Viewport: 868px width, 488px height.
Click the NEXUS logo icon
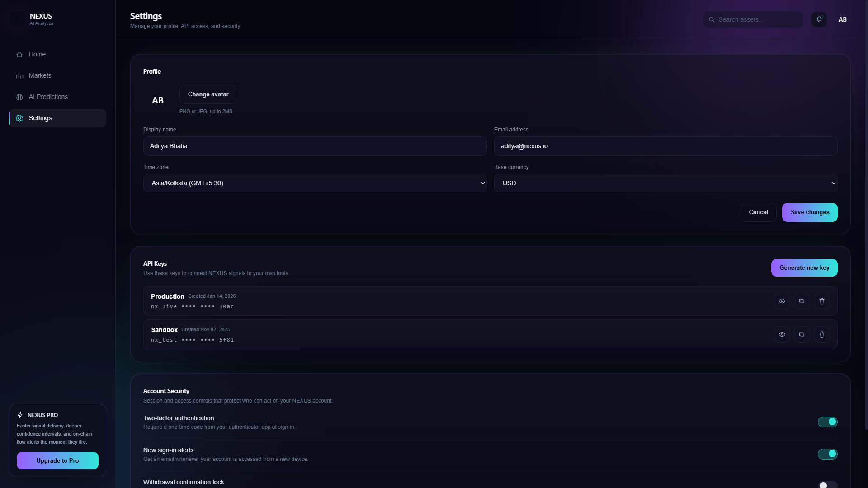pyautogui.click(x=18, y=19)
